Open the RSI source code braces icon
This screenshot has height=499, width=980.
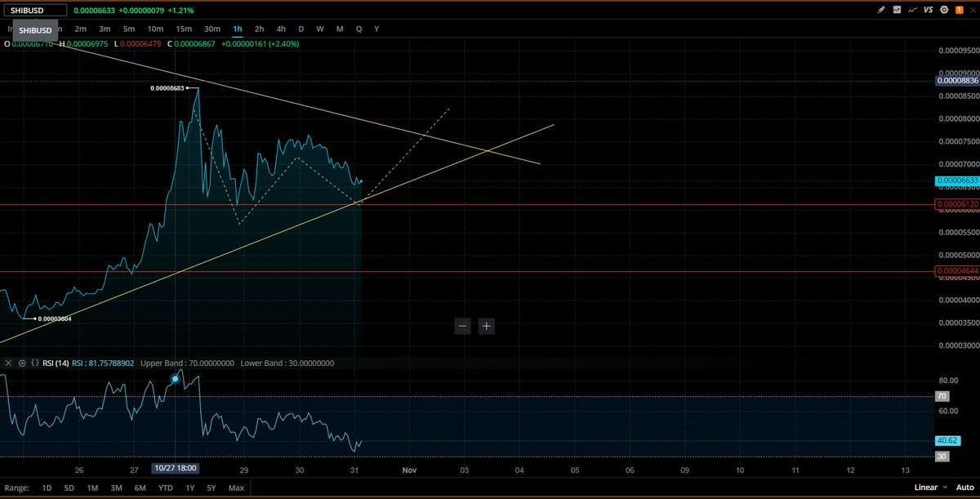(35, 363)
